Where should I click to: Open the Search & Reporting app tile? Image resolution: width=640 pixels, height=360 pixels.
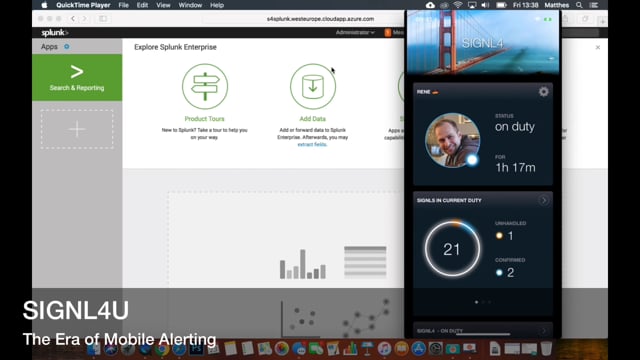[x=77, y=78]
